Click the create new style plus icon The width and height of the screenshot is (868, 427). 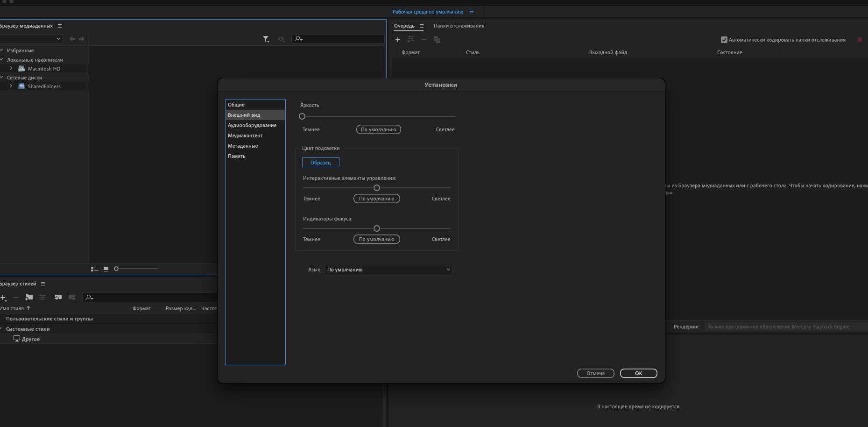tap(3, 298)
